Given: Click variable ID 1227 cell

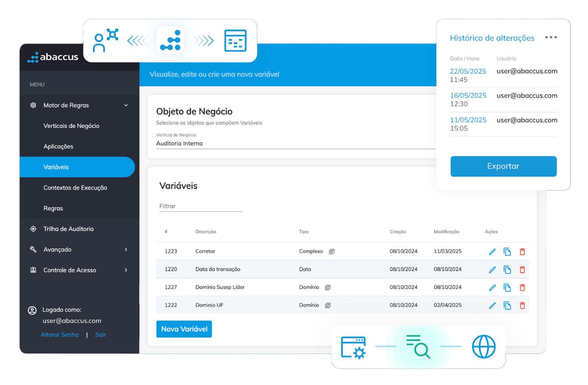Looking at the screenshot, I should click(170, 287).
